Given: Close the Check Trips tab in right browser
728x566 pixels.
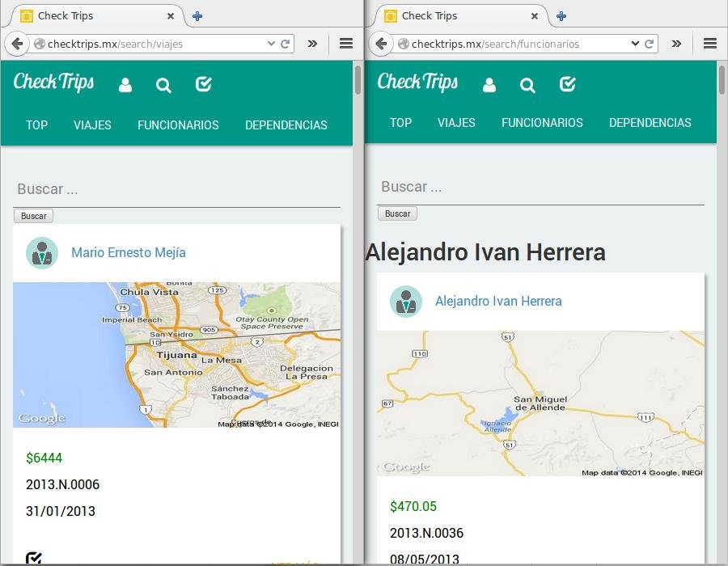Looking at the screenshot, I should (535, 16).
